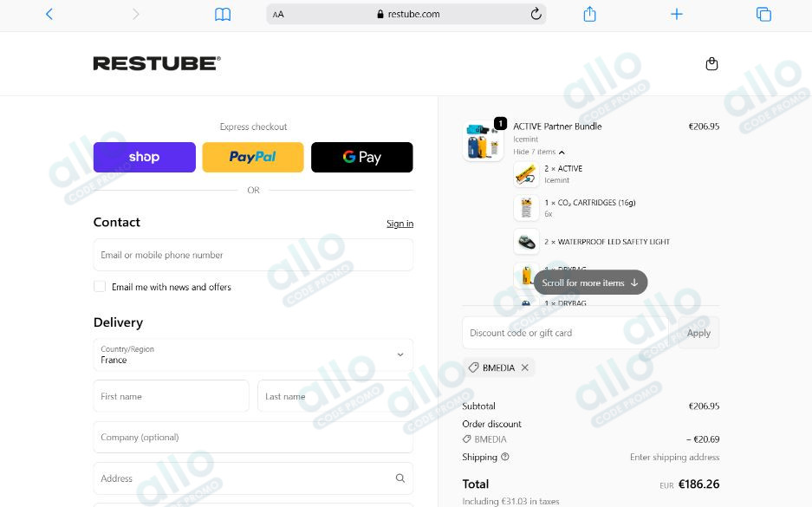This screenshot has width=812, height=507.
Task: Choose PayPal express checkout
Action: (x=253, y=157)
